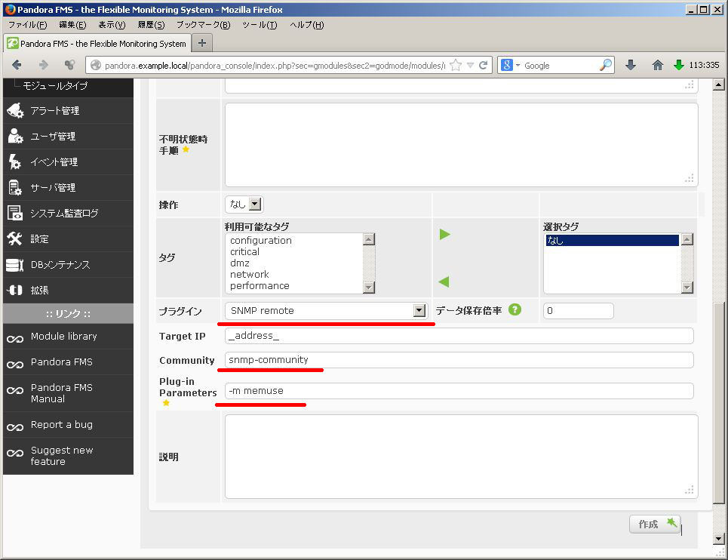
Task: Open a new browser tab with plus
Action: pyautogui.click(x=202, y=43)
